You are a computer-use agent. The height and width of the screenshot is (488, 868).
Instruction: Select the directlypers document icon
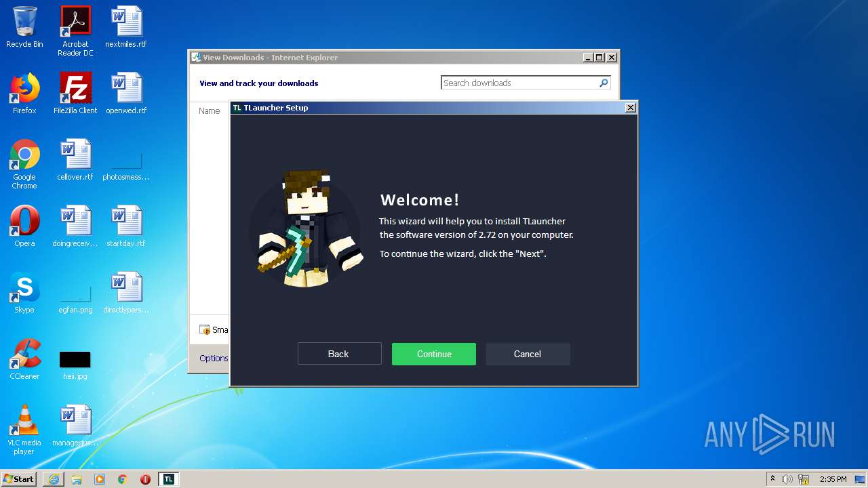126,293
